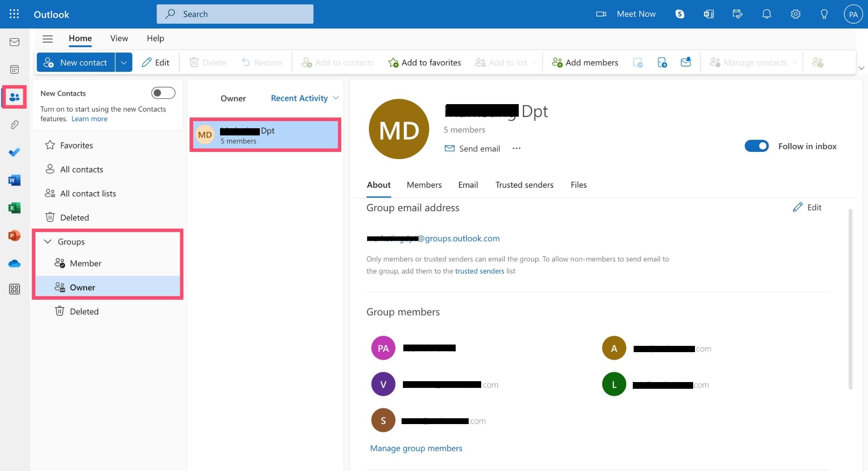Click the last group icon in toolbar
Image resolution: width=868 pixels, height=471 pixels.
(817, 63)
